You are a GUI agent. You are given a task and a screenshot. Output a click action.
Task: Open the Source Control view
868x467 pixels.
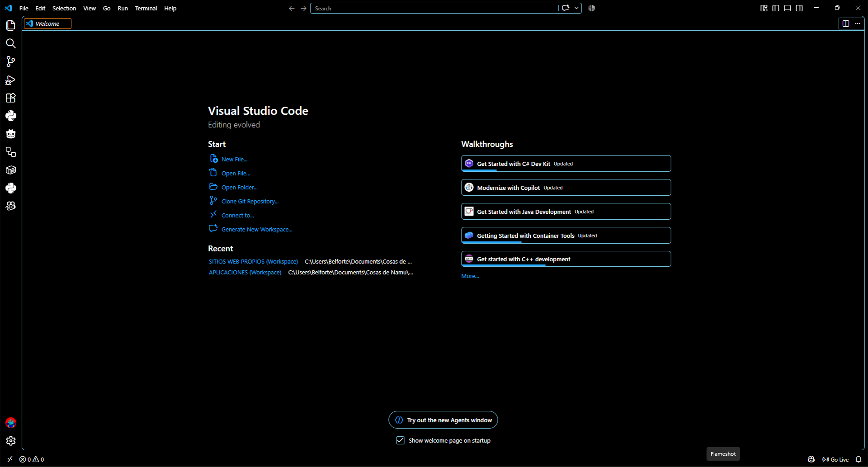(x=11, y=61)
